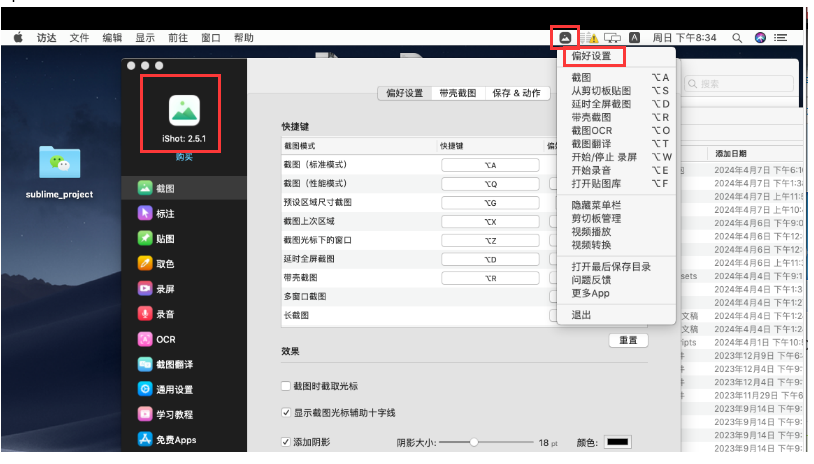The height and width of the screenshot is (464, 814).
Task: Click the 重置 button
Action: 628,340
